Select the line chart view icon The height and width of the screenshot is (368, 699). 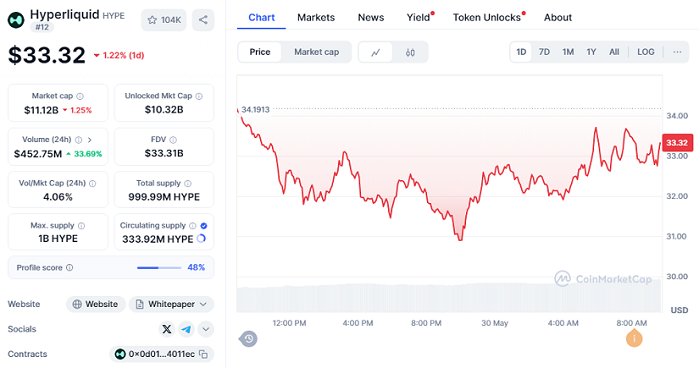click(x=376, y=53)
